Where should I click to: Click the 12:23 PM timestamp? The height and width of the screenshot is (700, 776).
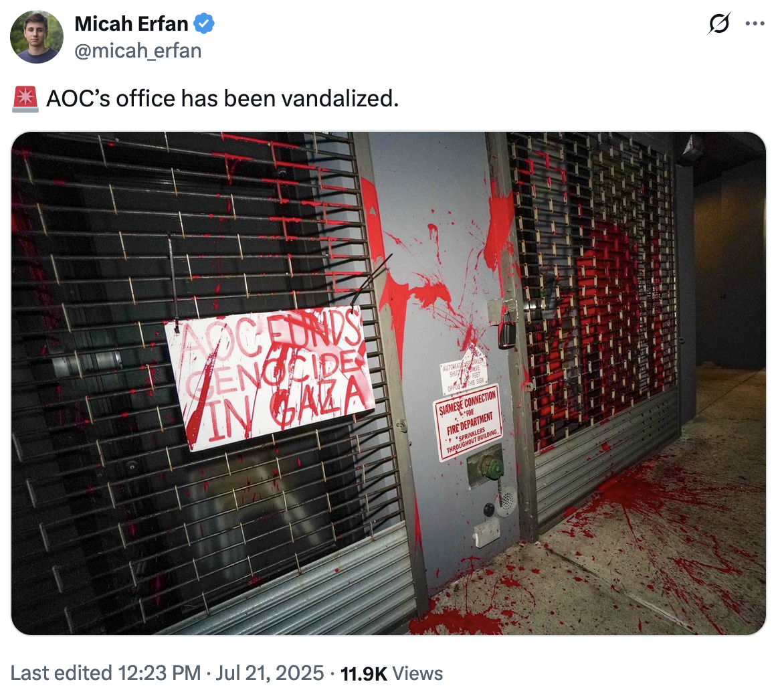click(x=159, y=673)
